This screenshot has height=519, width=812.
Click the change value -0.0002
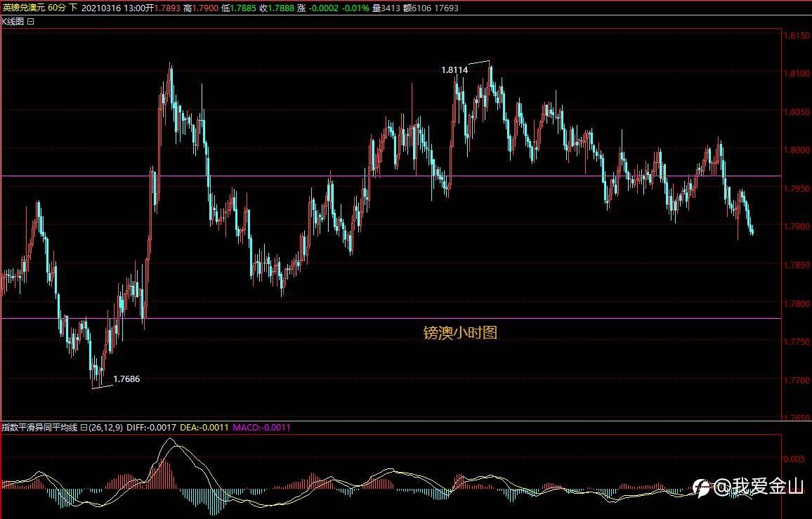[x=324, y=8]
